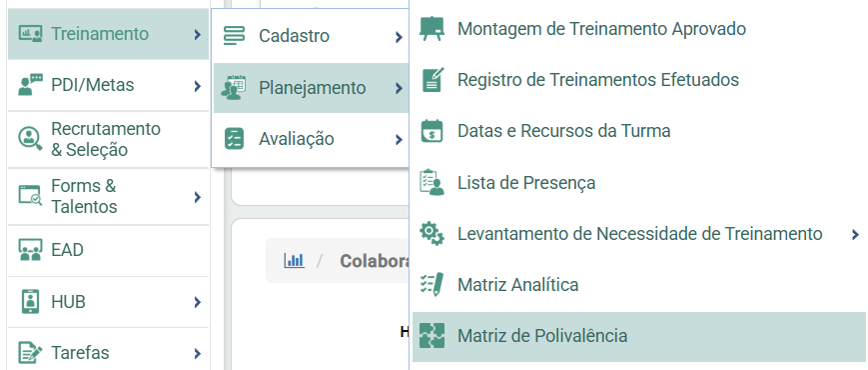Click the Recrutamento & Seleção magnifier icon
Screen dimensions: 868x370
coord(30,138)
